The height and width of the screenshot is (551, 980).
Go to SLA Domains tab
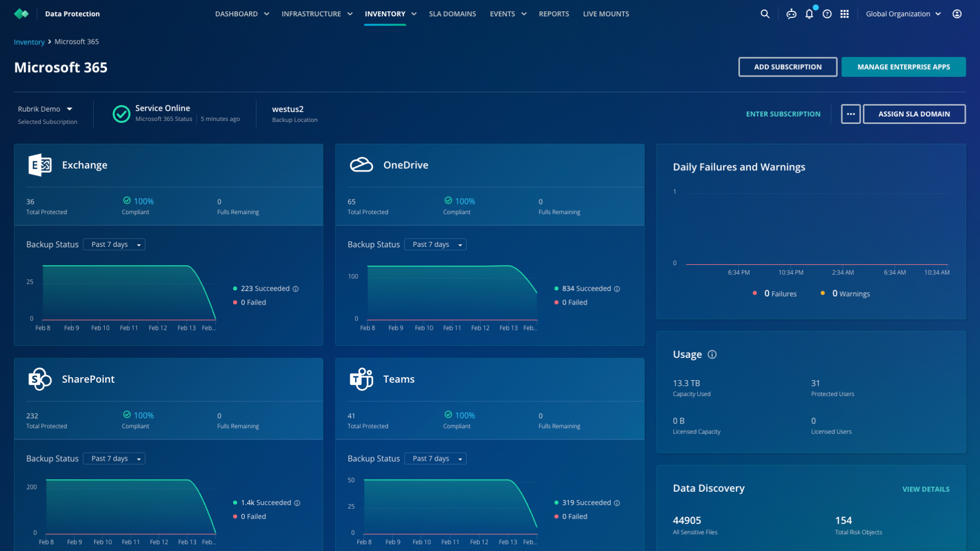[452, 14]
